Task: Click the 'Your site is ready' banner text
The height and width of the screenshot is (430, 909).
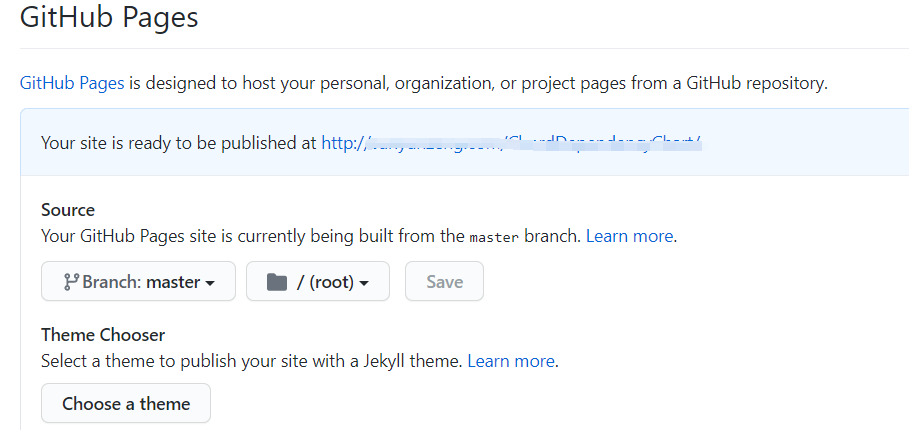Action: coord(179,143)
